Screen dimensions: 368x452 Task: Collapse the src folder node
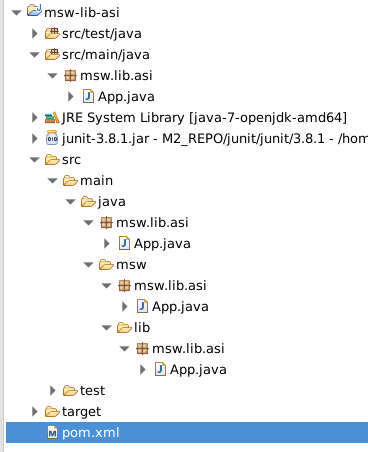34,160
